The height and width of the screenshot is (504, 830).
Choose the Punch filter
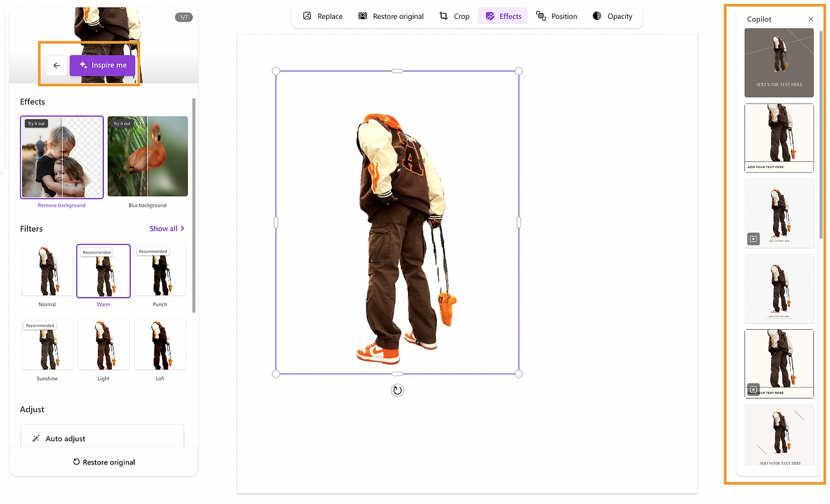pyautogui.click(x=160, y=270)
